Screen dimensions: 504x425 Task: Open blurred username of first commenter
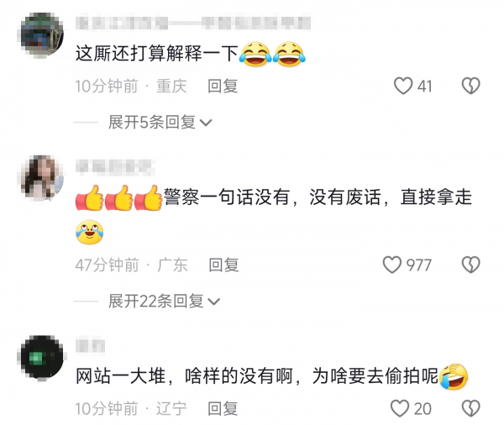pos(193,24)
